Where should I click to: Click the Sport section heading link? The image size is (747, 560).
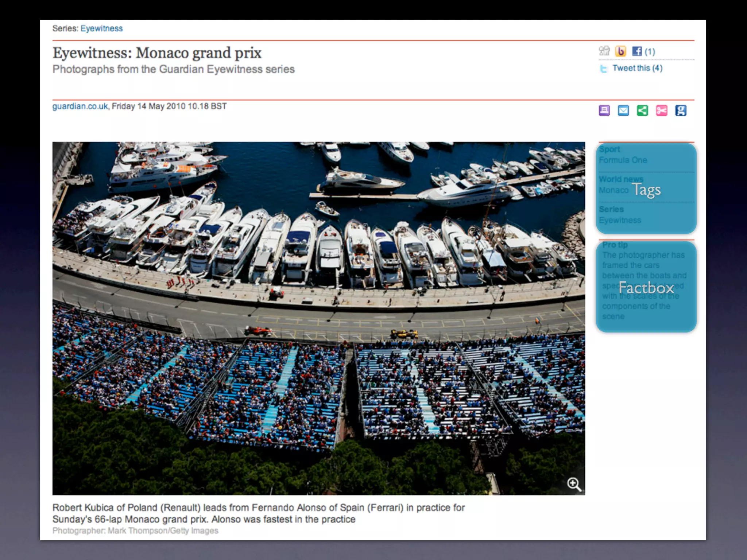tap(609, 149)
